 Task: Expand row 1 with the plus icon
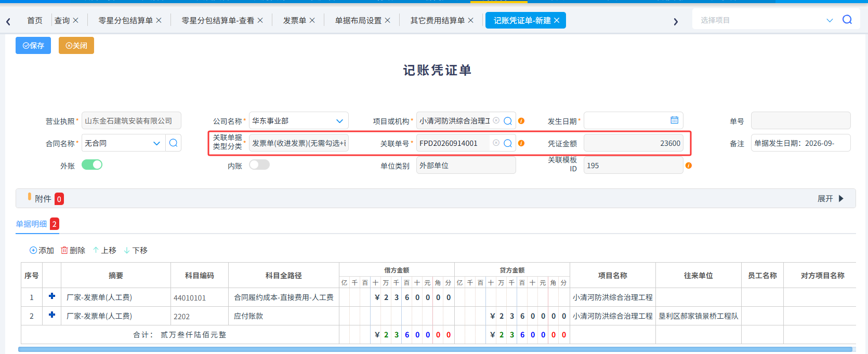pos(51,296)
